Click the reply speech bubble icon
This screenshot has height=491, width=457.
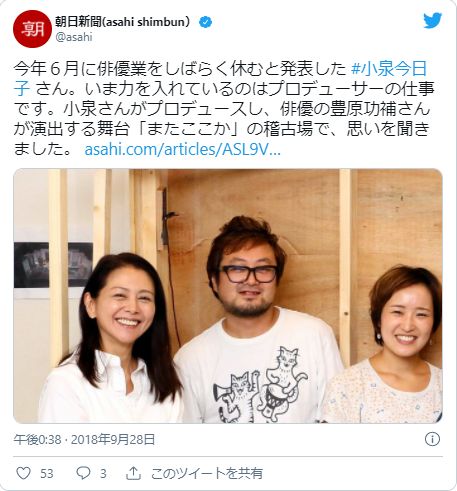[83, 473]
